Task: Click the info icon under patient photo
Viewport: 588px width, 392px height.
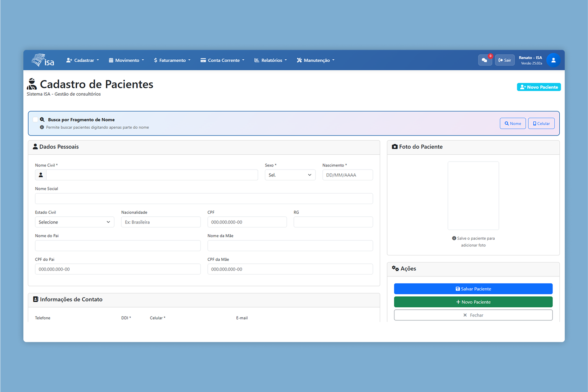Action: (454, 238)
